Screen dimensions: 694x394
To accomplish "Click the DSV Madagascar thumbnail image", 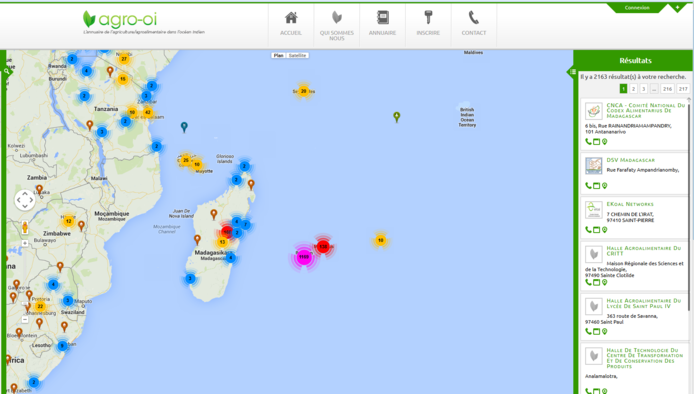I will [x=594, y=166].
